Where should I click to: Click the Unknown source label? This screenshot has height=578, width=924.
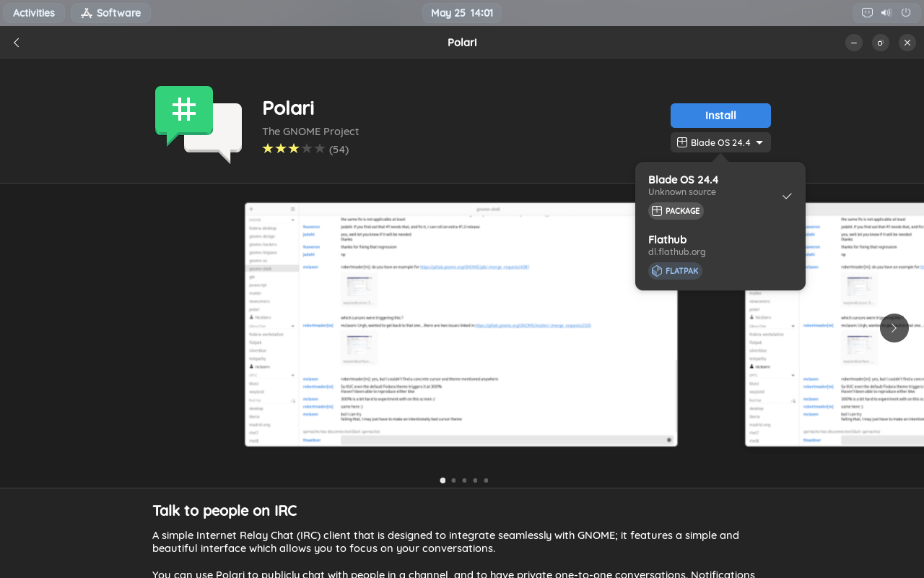tap(682, 192)
